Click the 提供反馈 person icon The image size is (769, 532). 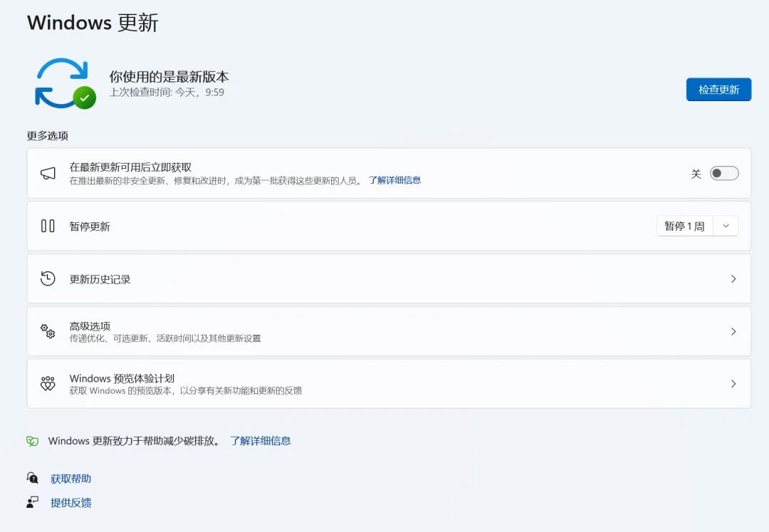[31, 502]
